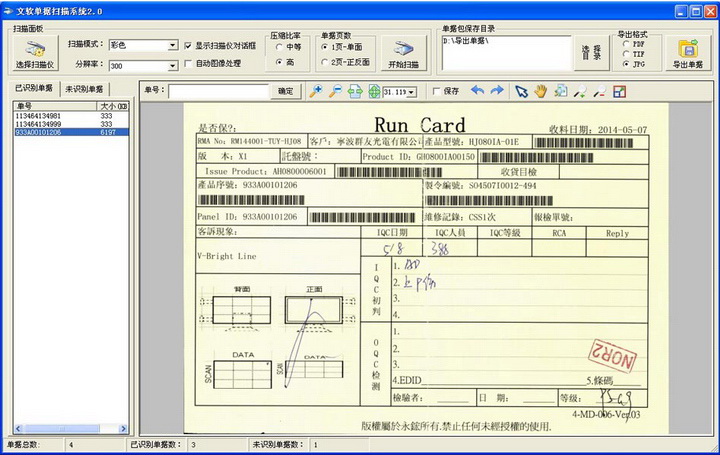The width and height of the screenshot is (720, 455).
Task: Open the 分辨率 300 dropdown
Action: click(173, 66)
